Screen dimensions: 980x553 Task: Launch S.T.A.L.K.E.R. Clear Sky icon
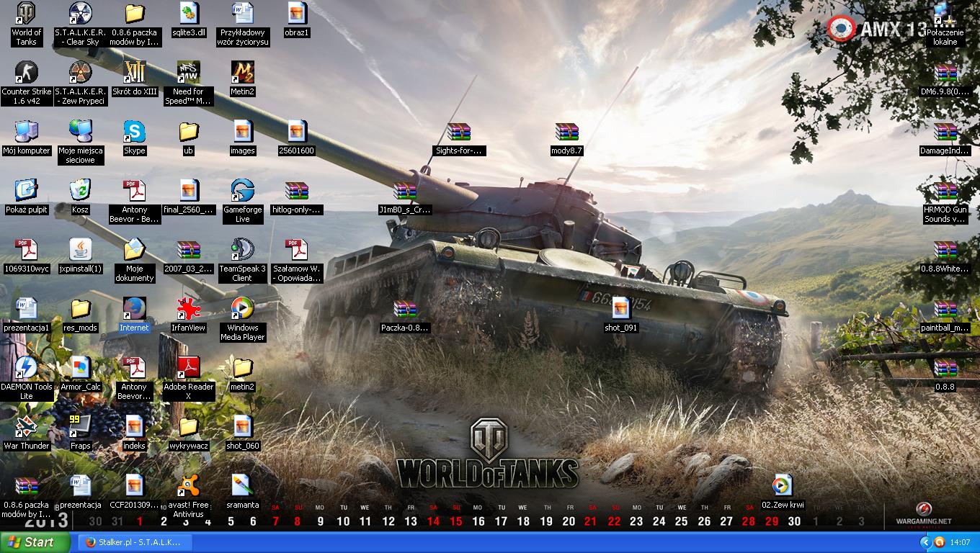81,14
